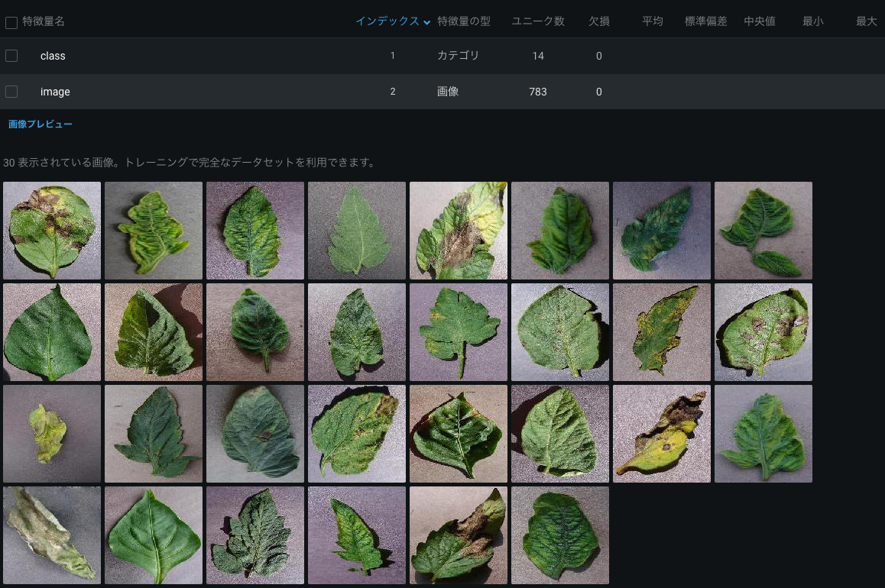The width and height of the screenshot is (885, 588).
Task: Open the 画像プレビュー link
Action: [x=41, y=124]
